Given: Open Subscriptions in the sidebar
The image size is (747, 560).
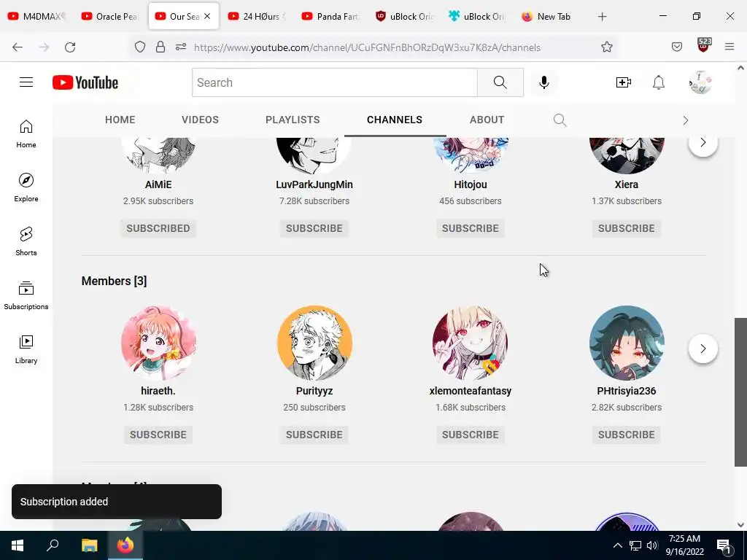Looking at the screenshot, I should click(26, 295).
